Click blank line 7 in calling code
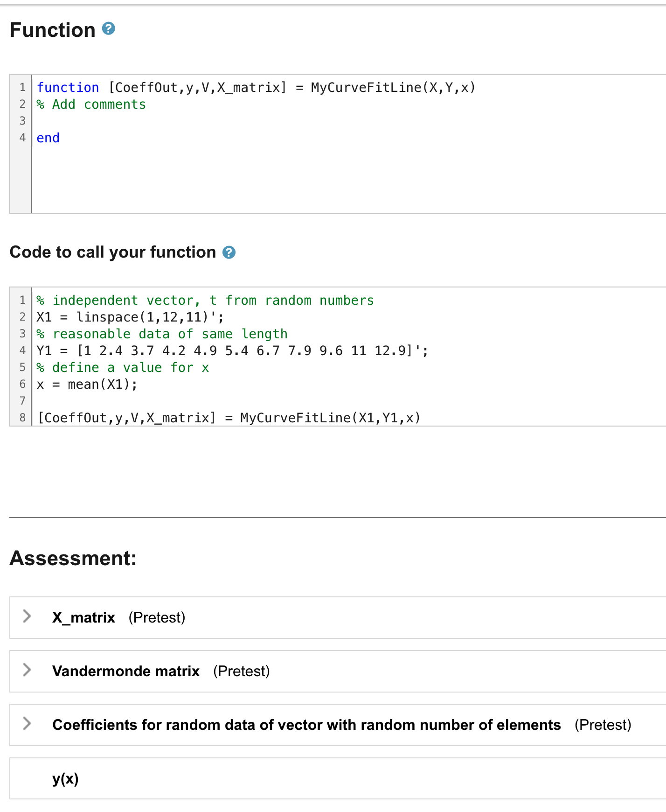The width and height of the screenshot is (666, 812). click(x=349, y=401)
